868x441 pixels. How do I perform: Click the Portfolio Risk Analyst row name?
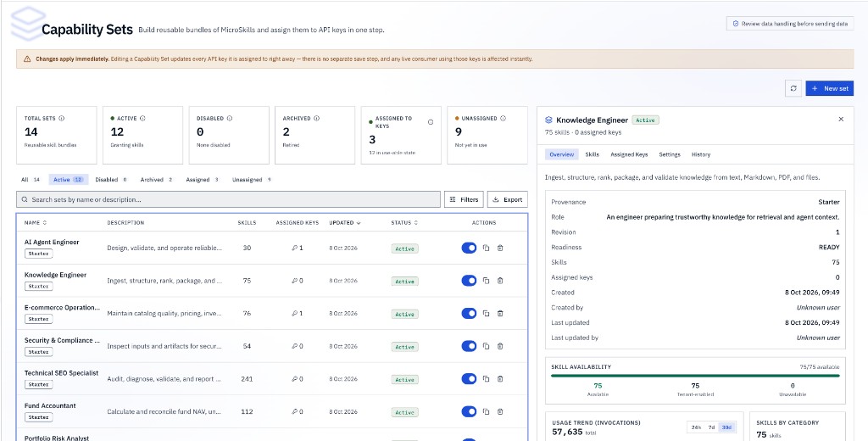57,438
